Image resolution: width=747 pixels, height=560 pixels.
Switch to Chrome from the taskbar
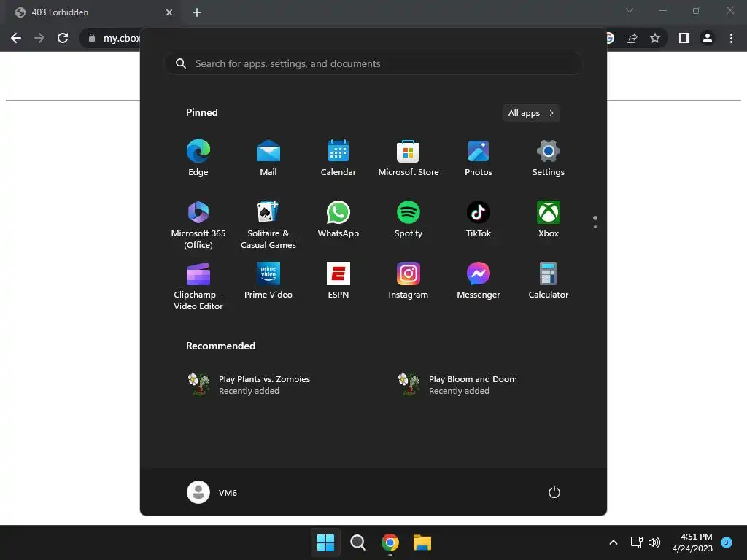(390, 542)
